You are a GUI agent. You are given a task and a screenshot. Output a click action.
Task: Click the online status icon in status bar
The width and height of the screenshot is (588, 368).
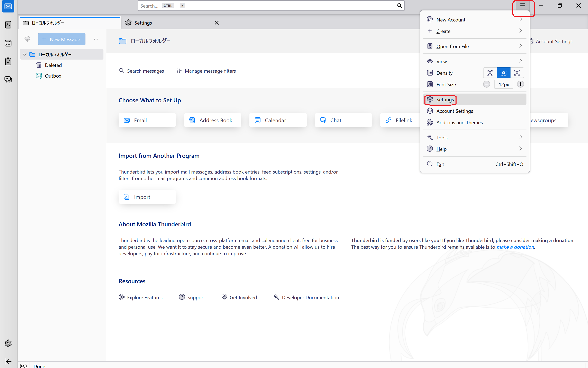coord(23,366)
